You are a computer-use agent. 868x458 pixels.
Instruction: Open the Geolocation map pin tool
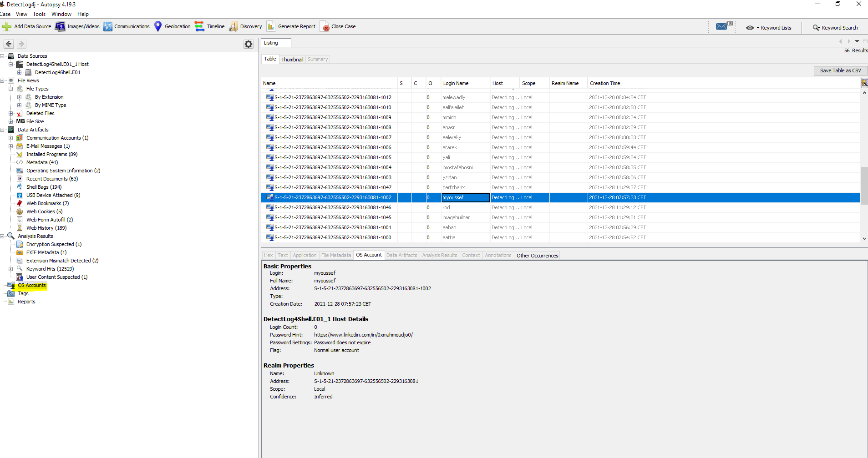158,26
